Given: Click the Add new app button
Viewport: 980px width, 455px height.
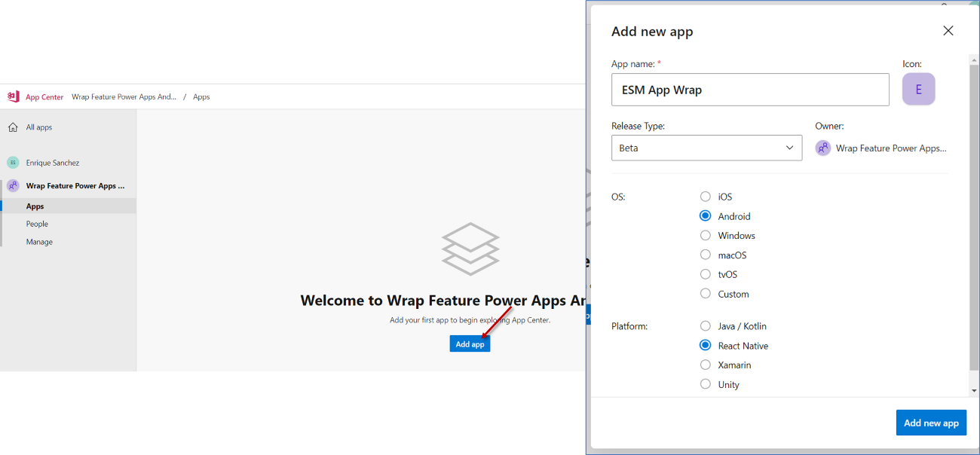Looking at the screenshot, I should [x=931, y=423].
